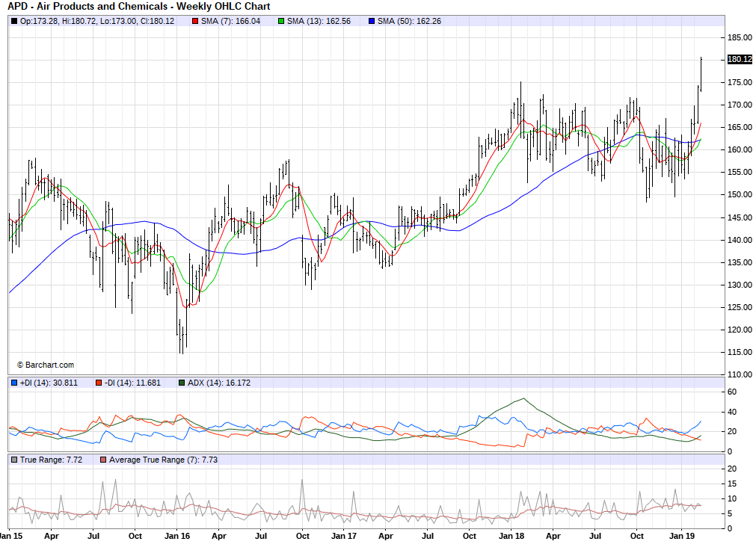Click the 15 label on True Range axis
Image resolution: width=756 pixels, height=559 pixels.
[732, 484]
